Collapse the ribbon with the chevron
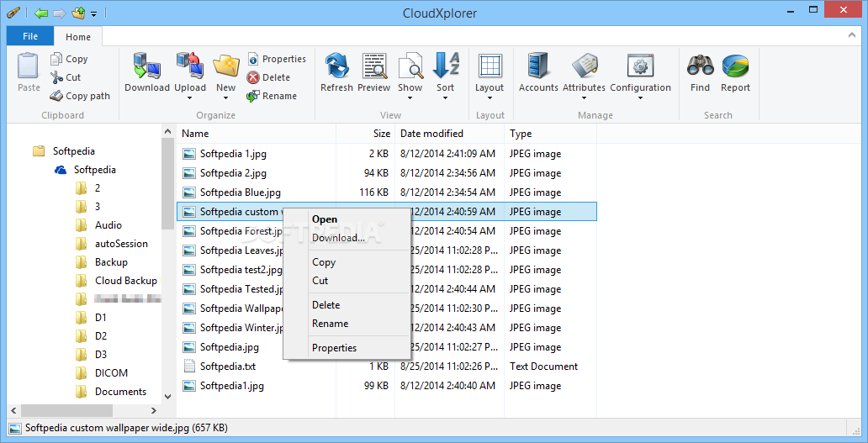 (852, 35)
